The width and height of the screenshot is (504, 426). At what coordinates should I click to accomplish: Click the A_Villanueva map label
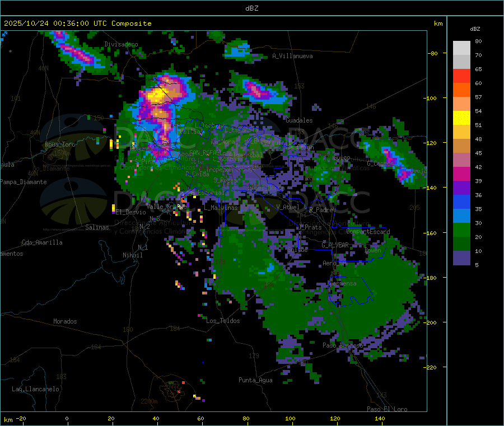pyautogui.click(x=292, y=56)
